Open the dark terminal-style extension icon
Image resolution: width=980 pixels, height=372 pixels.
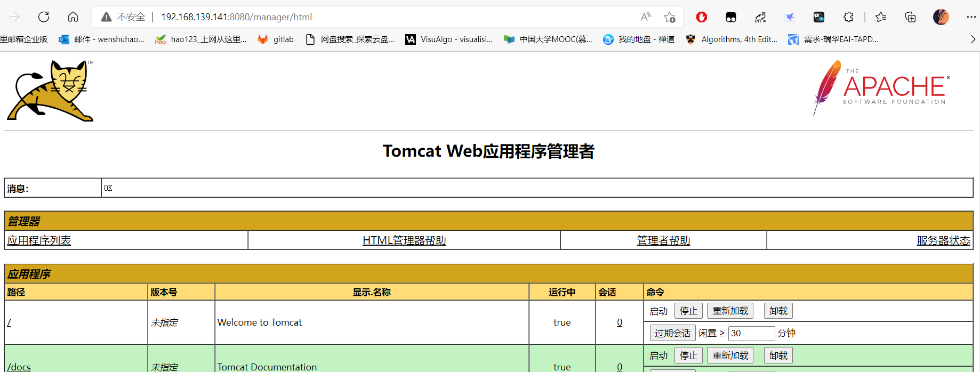click(x=819, y=17)
